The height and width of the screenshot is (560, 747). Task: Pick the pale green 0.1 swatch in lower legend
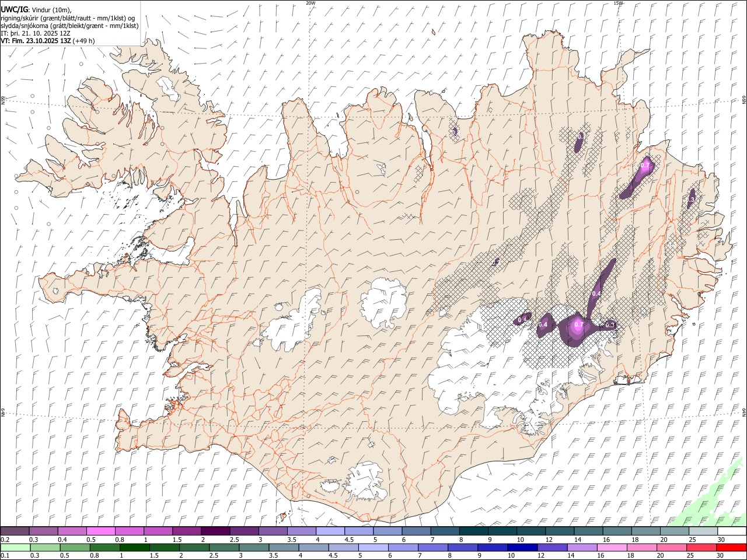[x=15, y=548]
